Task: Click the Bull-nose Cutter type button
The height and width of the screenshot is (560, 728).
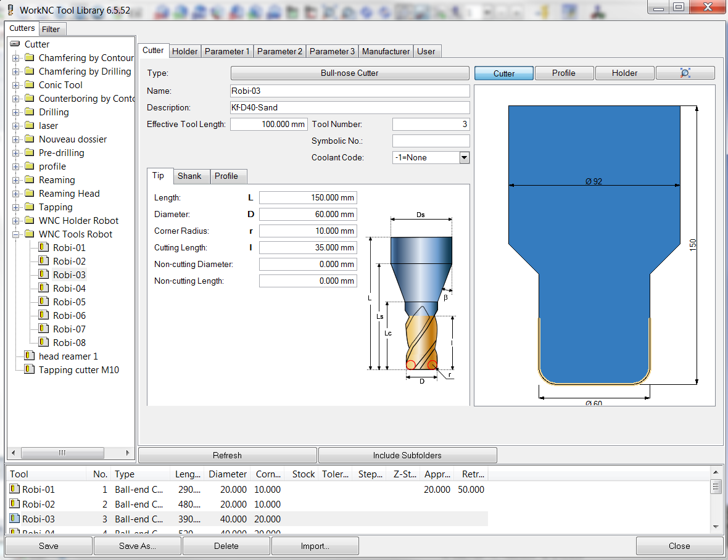Action: click(x=349, y=73)
